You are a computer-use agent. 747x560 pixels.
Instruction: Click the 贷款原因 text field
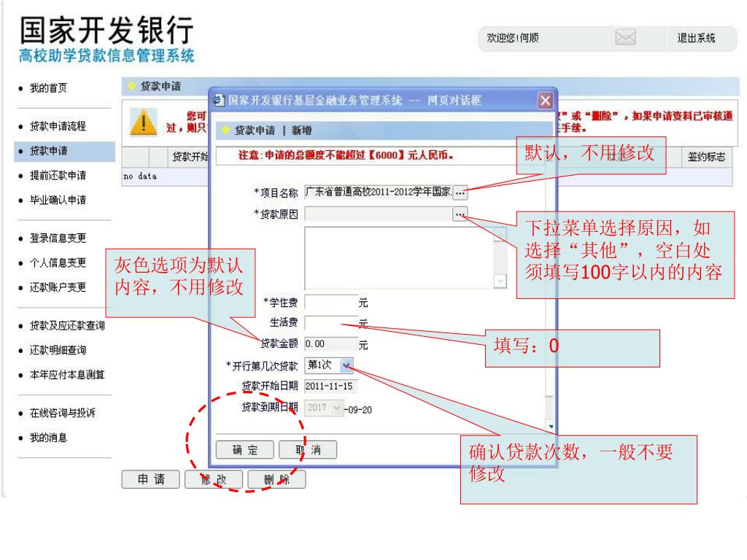(x=379, y=214)
